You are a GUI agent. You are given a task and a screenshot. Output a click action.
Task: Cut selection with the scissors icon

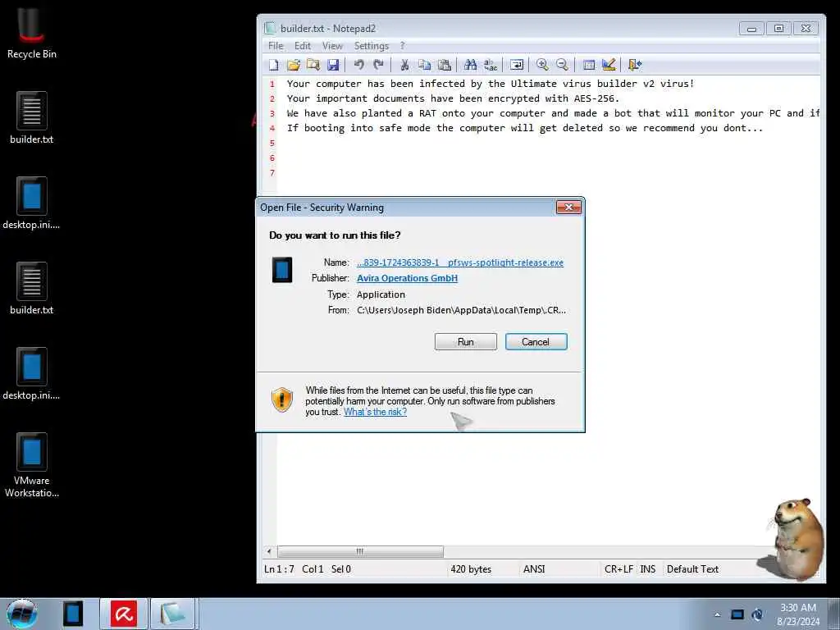click(x=404, y=65)
